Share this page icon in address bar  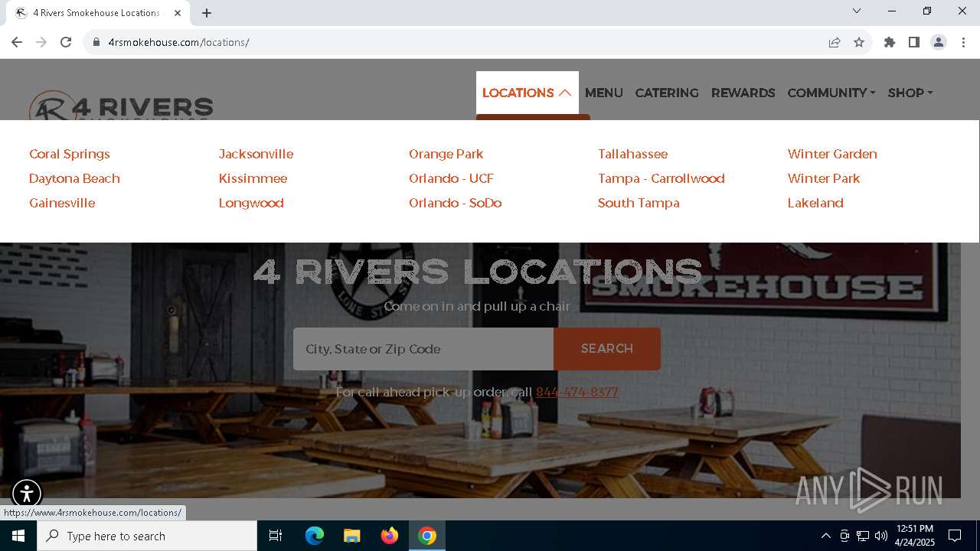point(835,42)
